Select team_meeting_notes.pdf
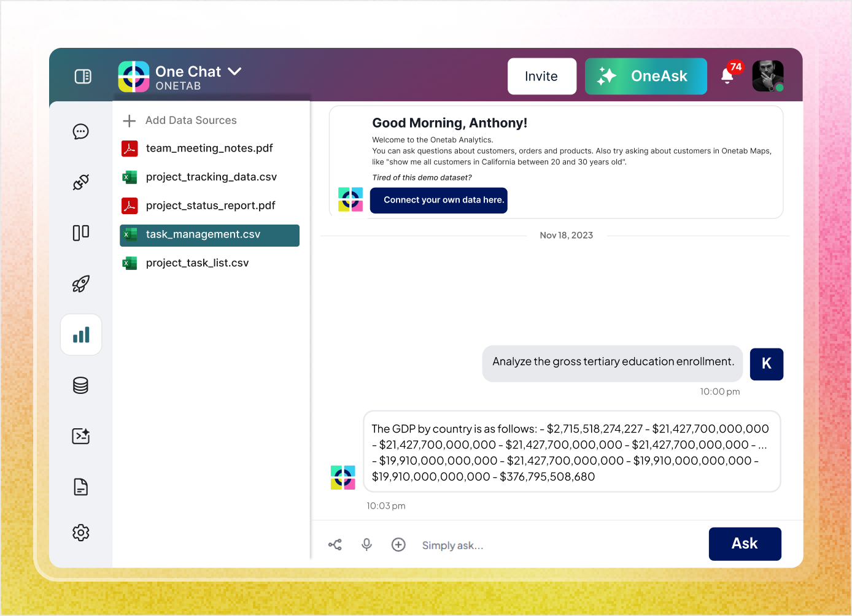The image size is (852, 616). 209,148
